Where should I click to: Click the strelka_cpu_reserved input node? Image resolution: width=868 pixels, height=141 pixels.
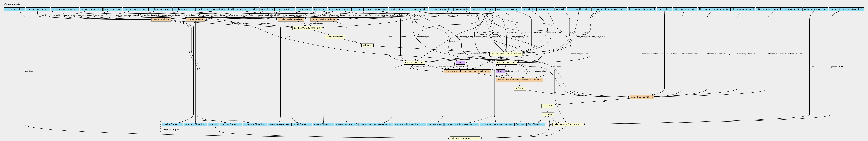(184, 9)
